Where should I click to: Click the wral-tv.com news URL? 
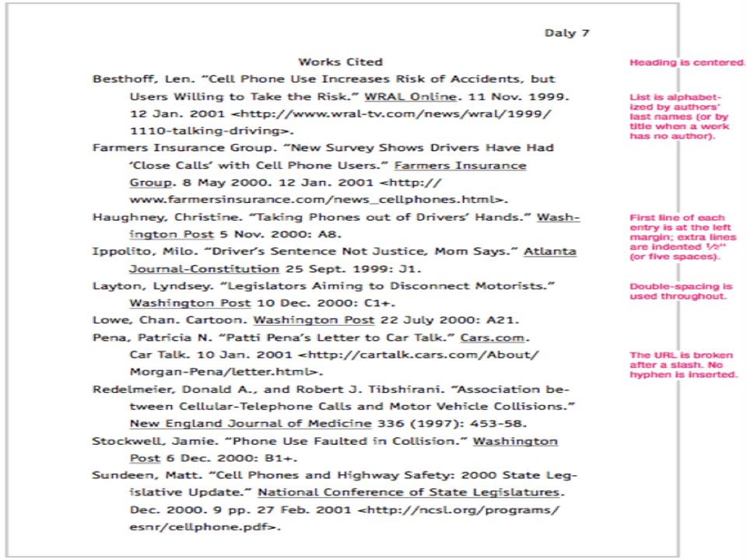[x=391, y=114]
